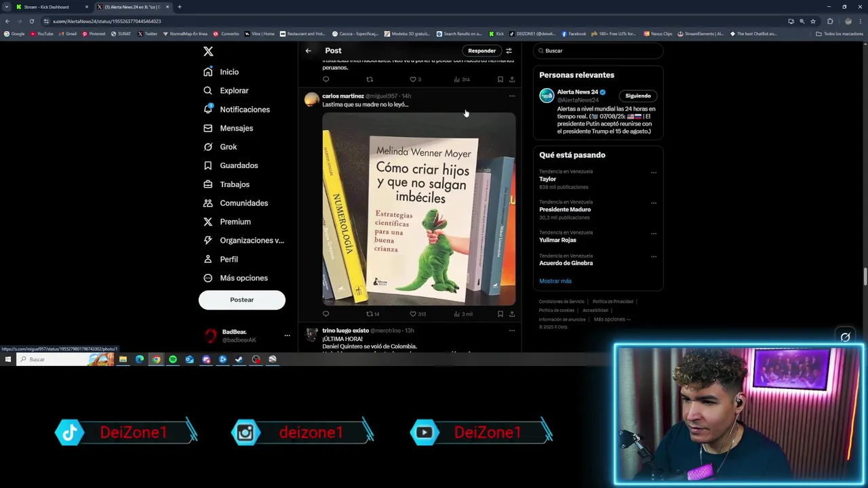Repost carlos martinez post with 14 reposts
The image size is (868, 488).
pos(372,314)
